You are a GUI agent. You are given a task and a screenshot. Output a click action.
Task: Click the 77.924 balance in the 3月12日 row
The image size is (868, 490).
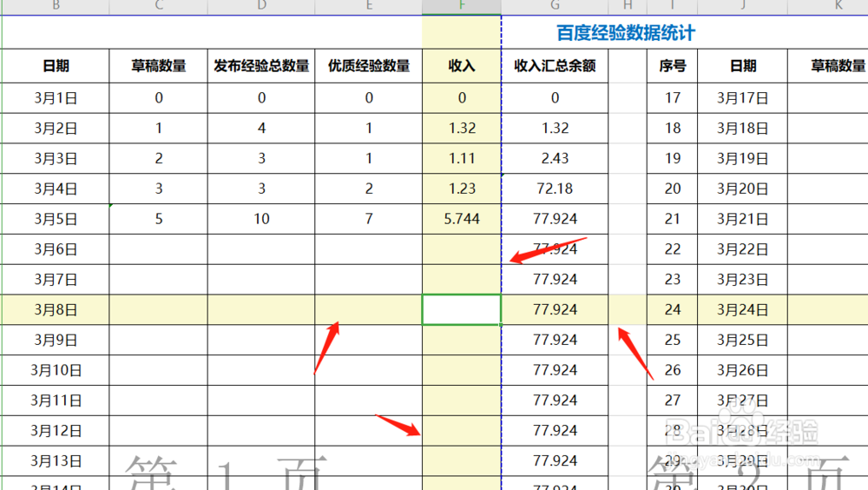(x=555, y=431)
